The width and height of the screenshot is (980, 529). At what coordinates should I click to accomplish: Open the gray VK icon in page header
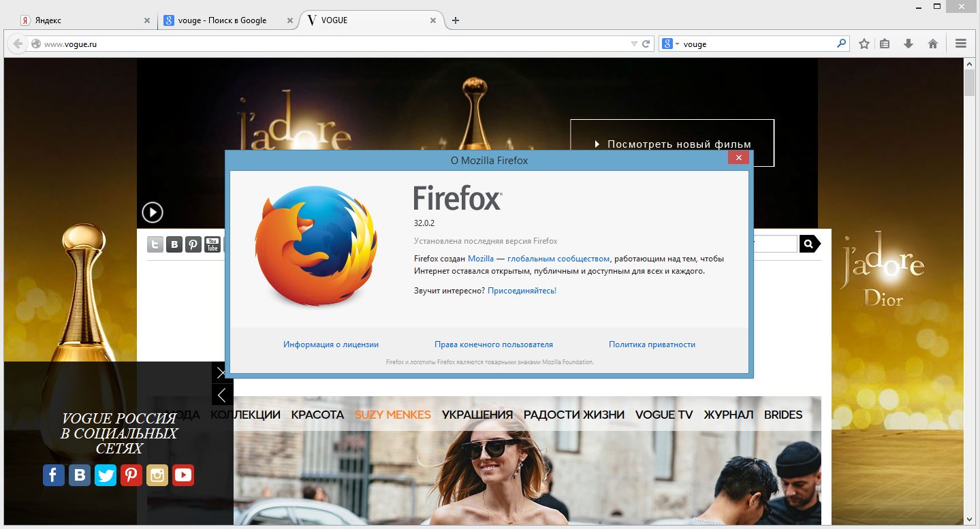pyautogui.click(x=174, y=244)
